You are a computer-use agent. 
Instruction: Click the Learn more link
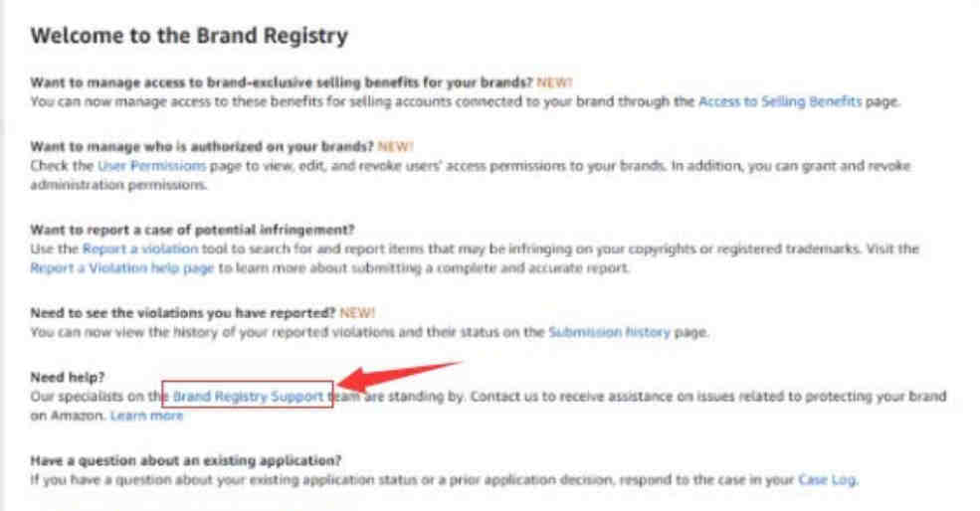click(x=147, y=416)
